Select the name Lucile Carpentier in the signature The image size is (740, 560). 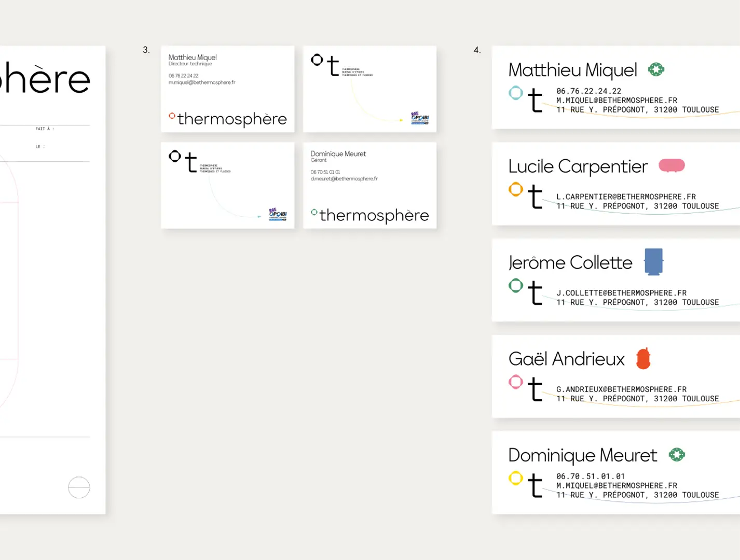click(x=578, y=166)
